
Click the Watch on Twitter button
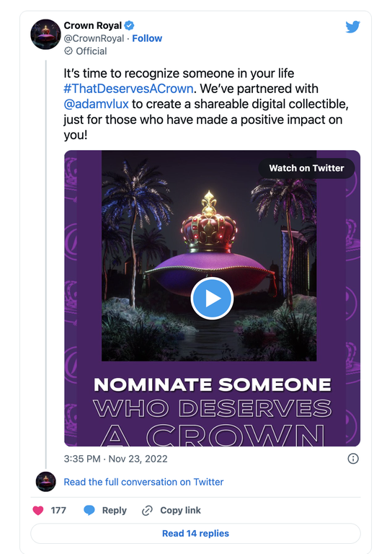[x=306, y=168]
